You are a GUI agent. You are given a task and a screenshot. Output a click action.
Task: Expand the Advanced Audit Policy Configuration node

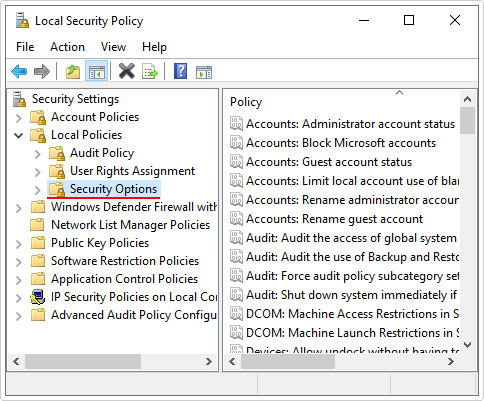[x=19, y=316]
